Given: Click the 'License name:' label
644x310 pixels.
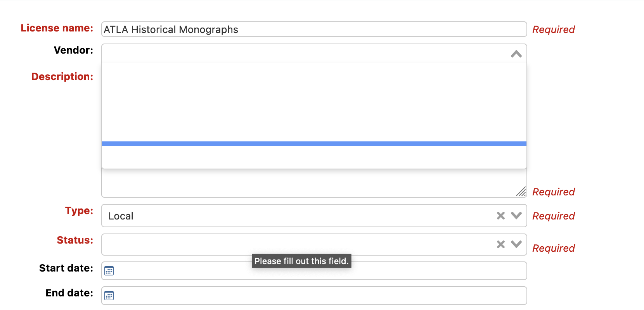Looking at the screenshot, I should (x=57, y=28).
